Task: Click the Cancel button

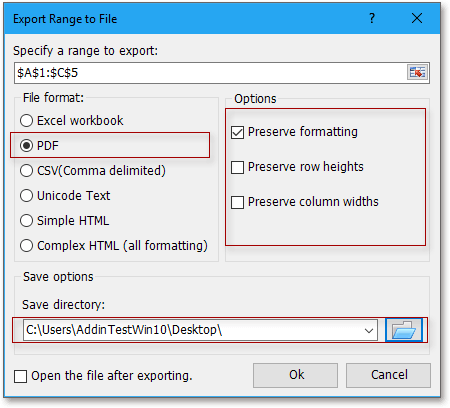Action: 388,375
